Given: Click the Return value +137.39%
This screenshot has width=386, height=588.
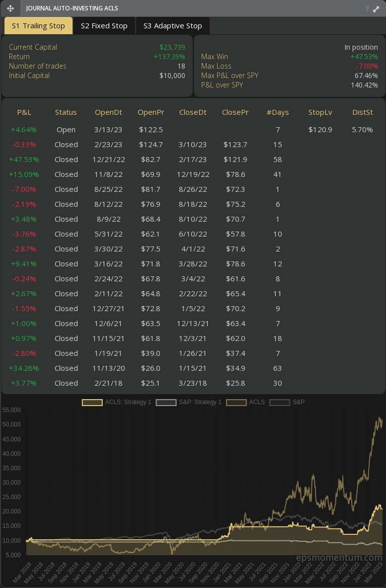Looking at the screenshot, I should pyautogui.click(x=169, y=57).
